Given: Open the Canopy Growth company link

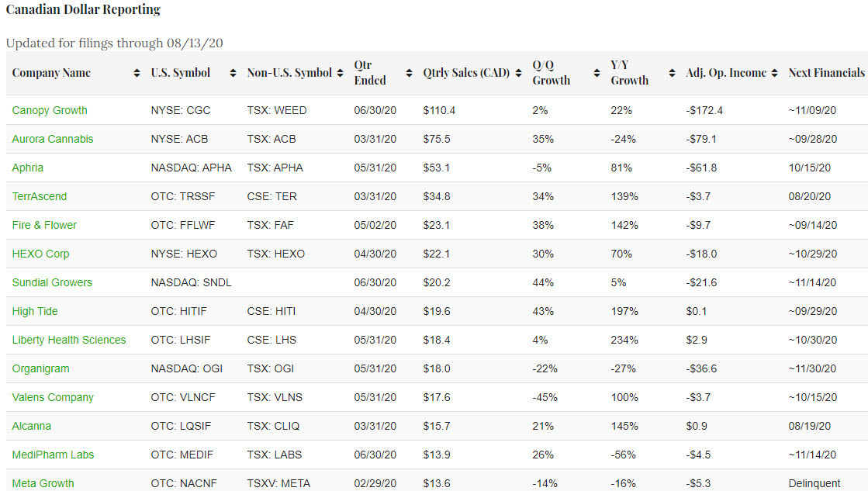Looking at the screenshot, I should click(x=50, y=110).
